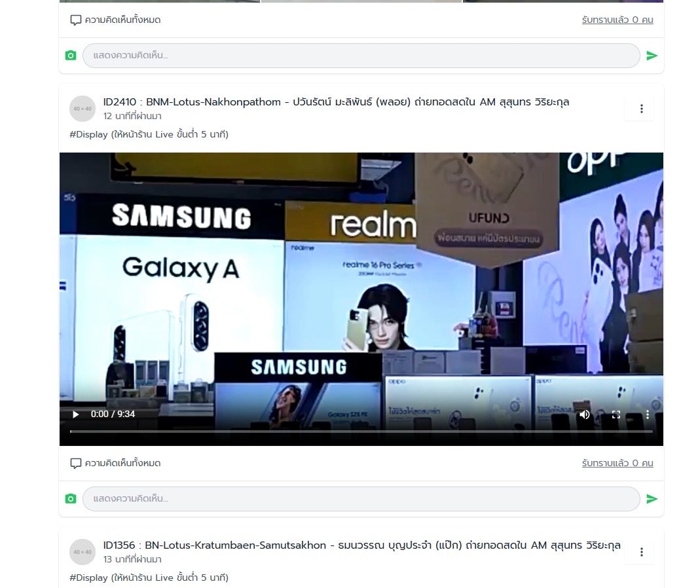The width and height of the screenshot is (700, 588).
Task: Click the ID1356 post timestamp '13 นาทีที่ผ่านมา'
Action: click(132, 559)
